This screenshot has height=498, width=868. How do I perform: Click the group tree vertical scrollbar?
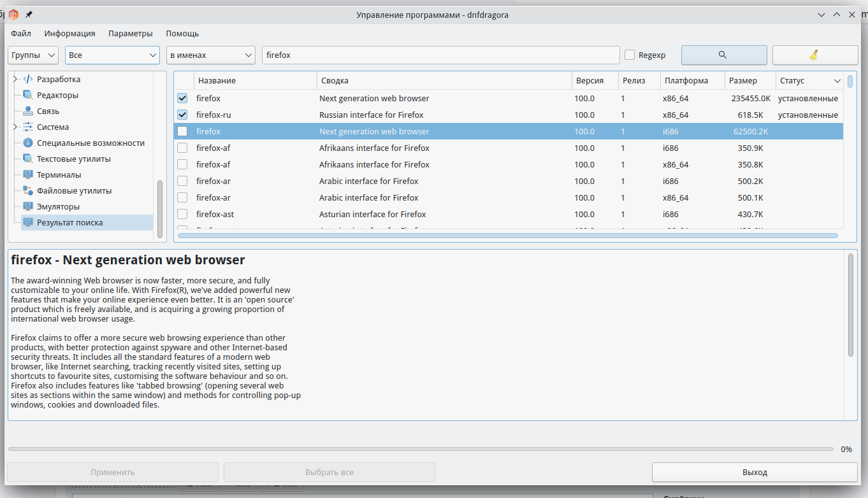point(160,209)
